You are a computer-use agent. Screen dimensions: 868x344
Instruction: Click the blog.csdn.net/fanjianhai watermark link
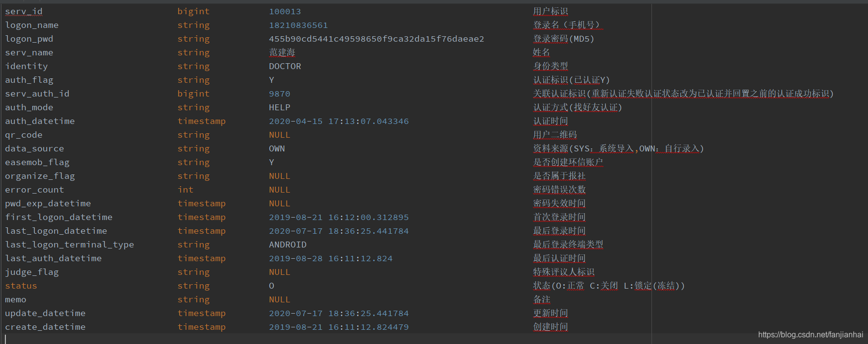pos(810,335)
